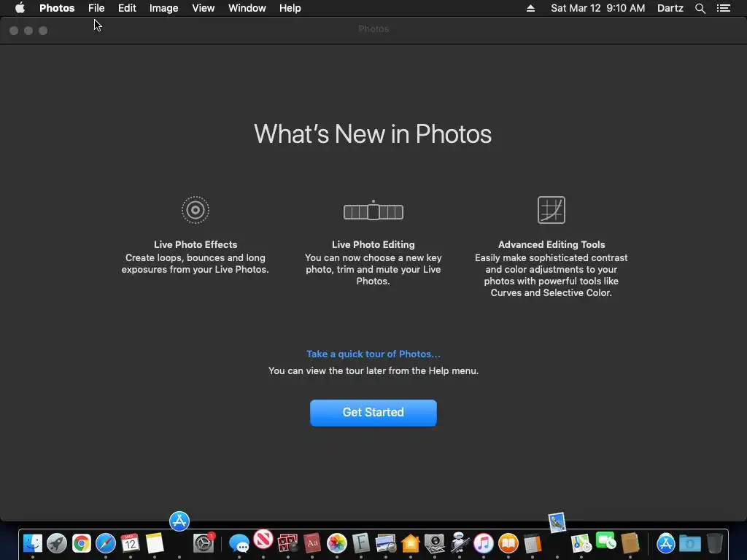Open Automator robot icon in Dock
The width and height of the screenshot is (747, 560).
460,542
